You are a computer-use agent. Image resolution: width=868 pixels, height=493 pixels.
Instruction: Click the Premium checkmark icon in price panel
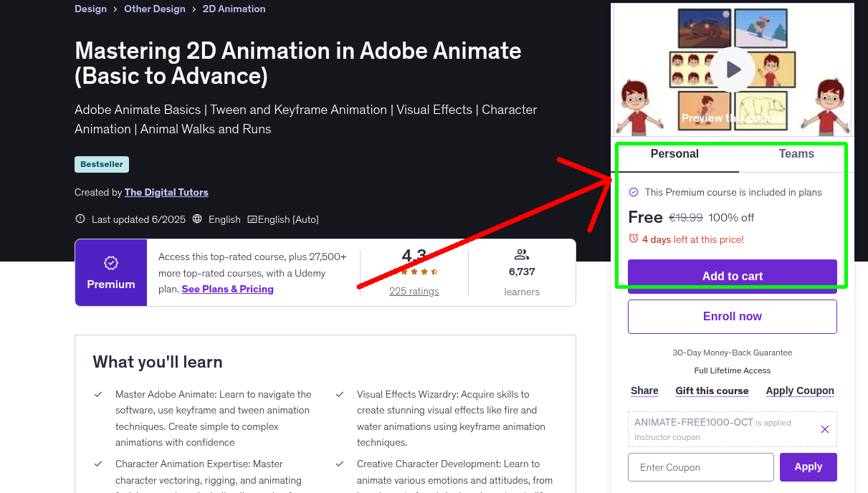[634, 192]
